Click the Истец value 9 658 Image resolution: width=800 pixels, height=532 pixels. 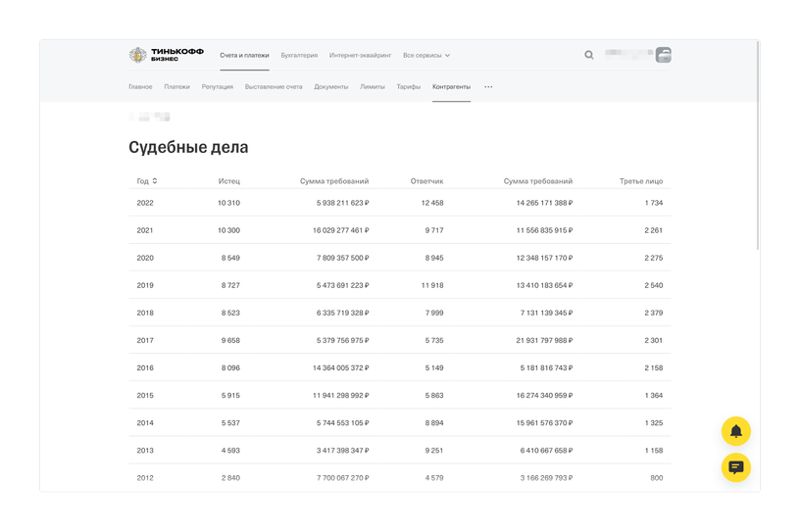pos(230,340)
